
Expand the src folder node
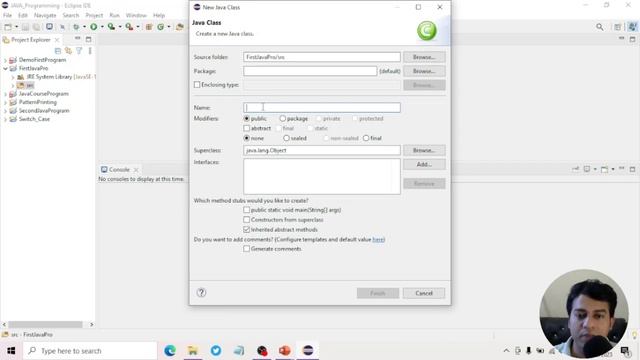pos(13,86)
